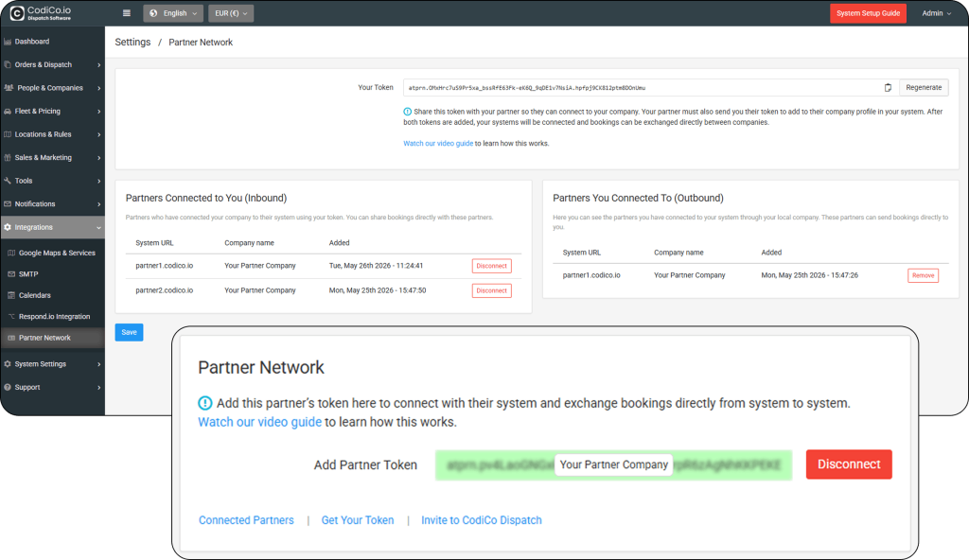Viewport: 969px width, 560px height.
Task: Open SMTP settings menu item
Action: 53,273
